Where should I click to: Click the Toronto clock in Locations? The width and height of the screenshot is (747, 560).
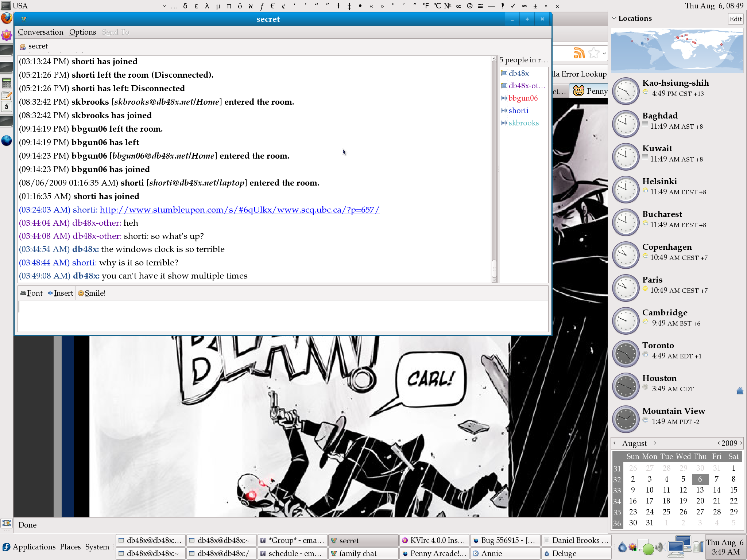626,353
